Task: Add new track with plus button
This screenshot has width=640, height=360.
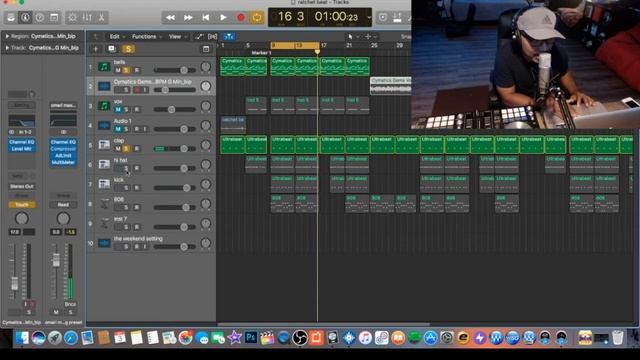Action: [x=96, y=49]
